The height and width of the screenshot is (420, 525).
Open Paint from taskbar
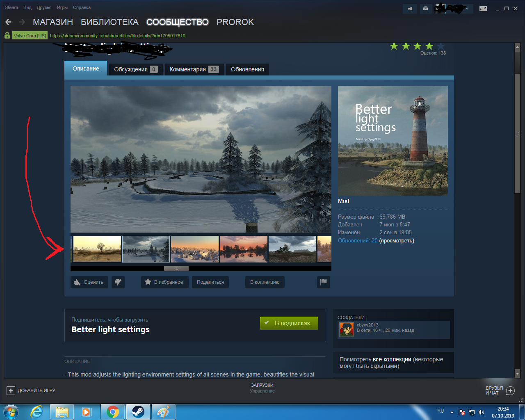click(163, 412)
